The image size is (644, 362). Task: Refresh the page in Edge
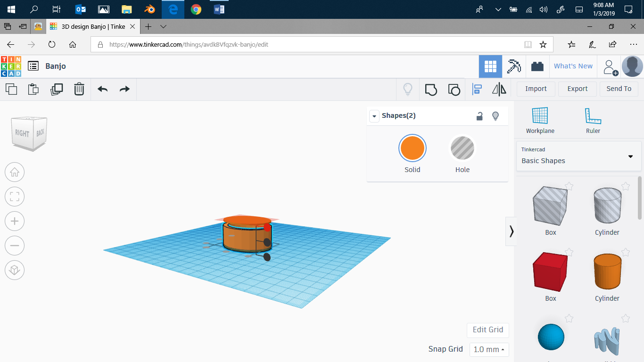[x=52, y=44]
